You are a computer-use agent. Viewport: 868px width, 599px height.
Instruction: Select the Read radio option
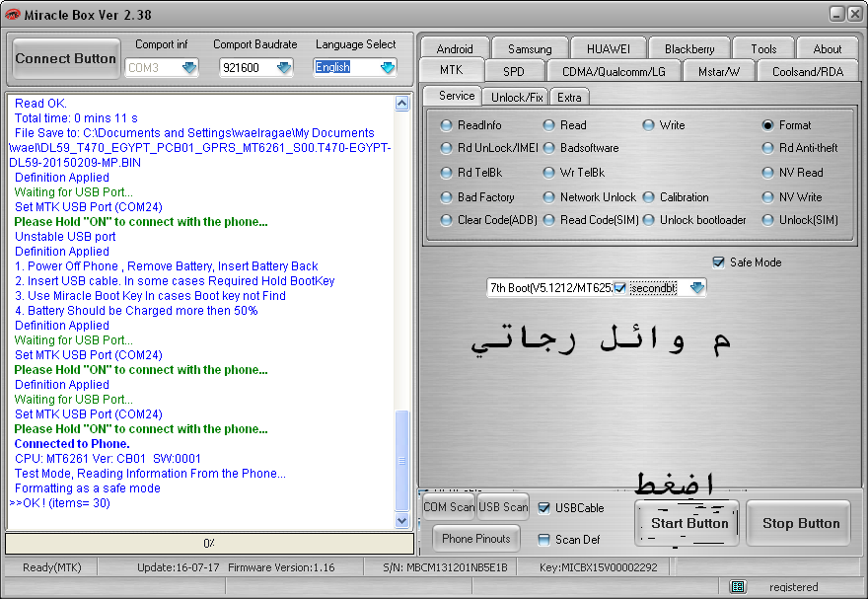point(548,125)
